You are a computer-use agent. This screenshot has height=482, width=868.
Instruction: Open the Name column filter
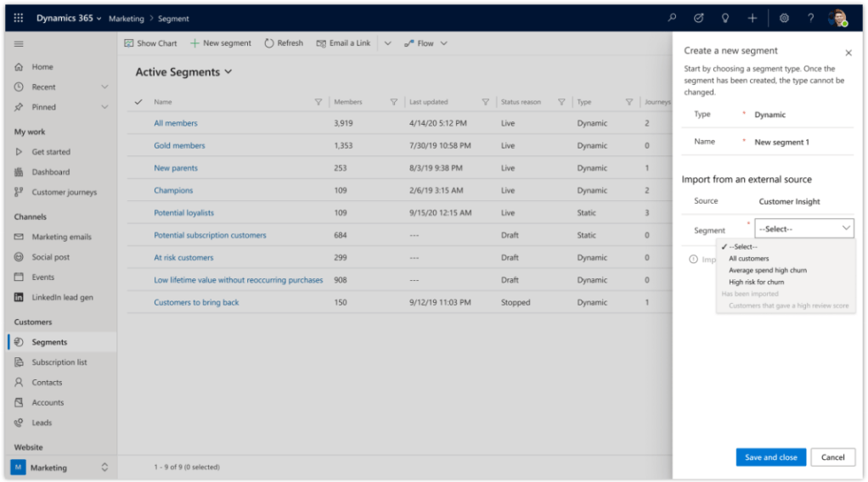(318, 102)
